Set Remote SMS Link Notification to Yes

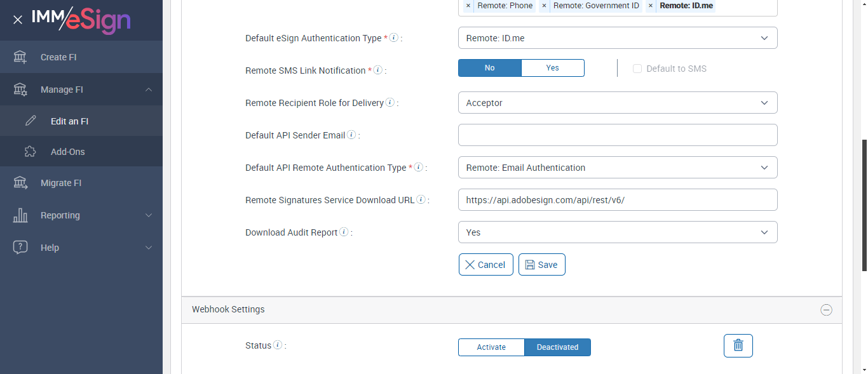click(x=552, y=68)
